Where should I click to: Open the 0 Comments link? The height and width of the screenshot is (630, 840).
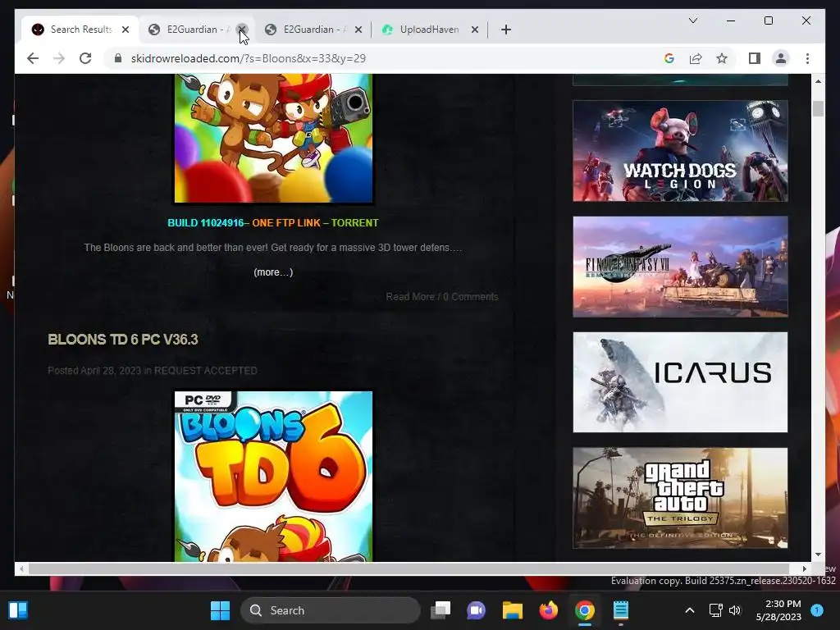pos(471,297)
